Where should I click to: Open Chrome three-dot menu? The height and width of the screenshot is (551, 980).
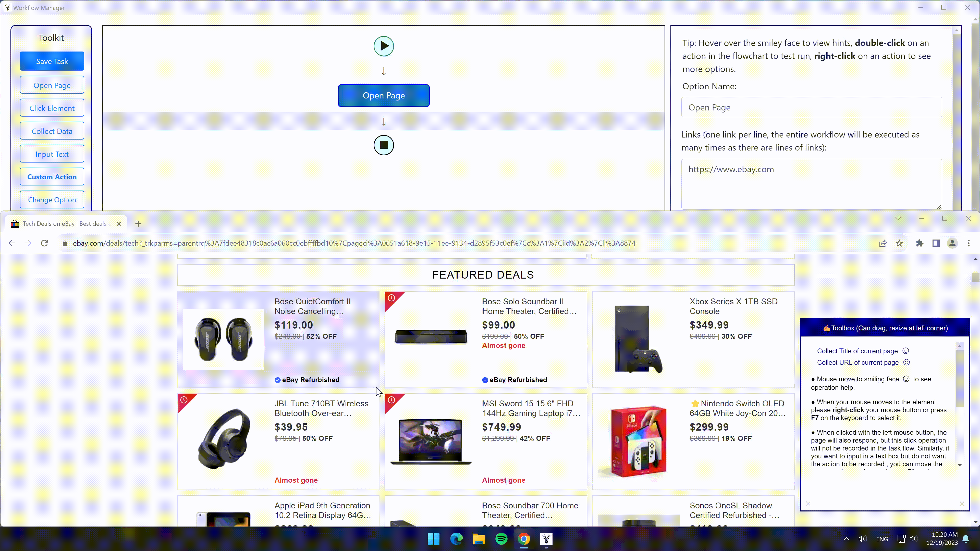[x=969, y=243]
